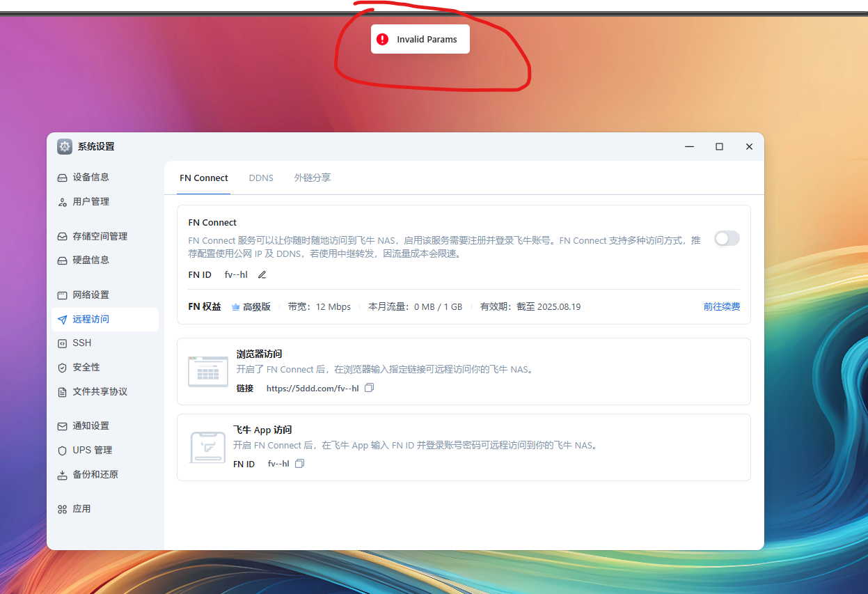The height and width of the screenshot is (594, 868).
Task: Click the 网络设置 sidebar icon
Action: (x=62, y=295)
